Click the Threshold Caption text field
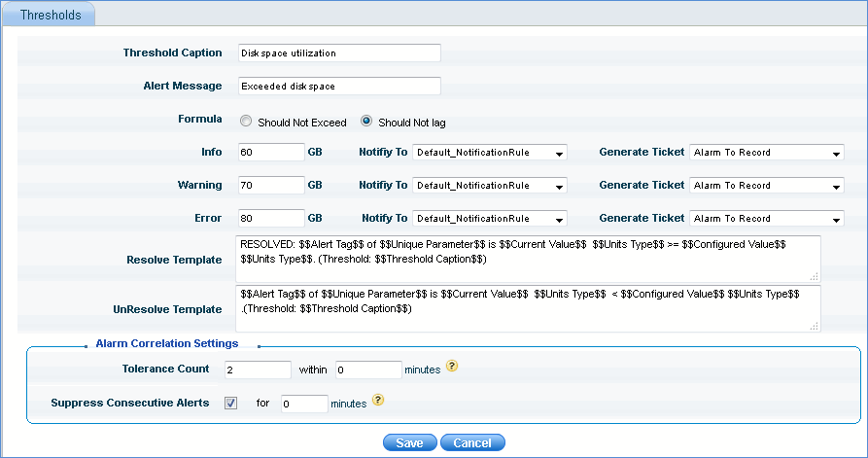The height and width of the screenshot is (458, 868). point(338,53)
